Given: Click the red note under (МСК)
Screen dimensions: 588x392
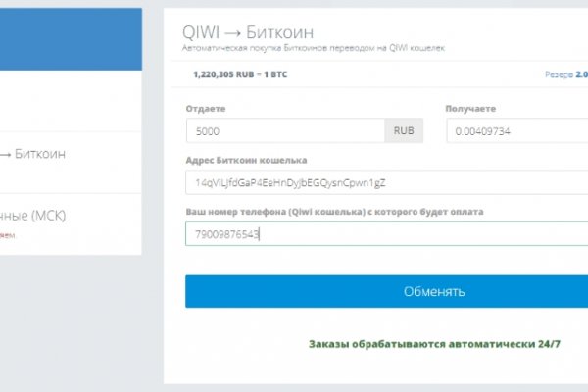Looking at the screenshot, I should 8,235.
